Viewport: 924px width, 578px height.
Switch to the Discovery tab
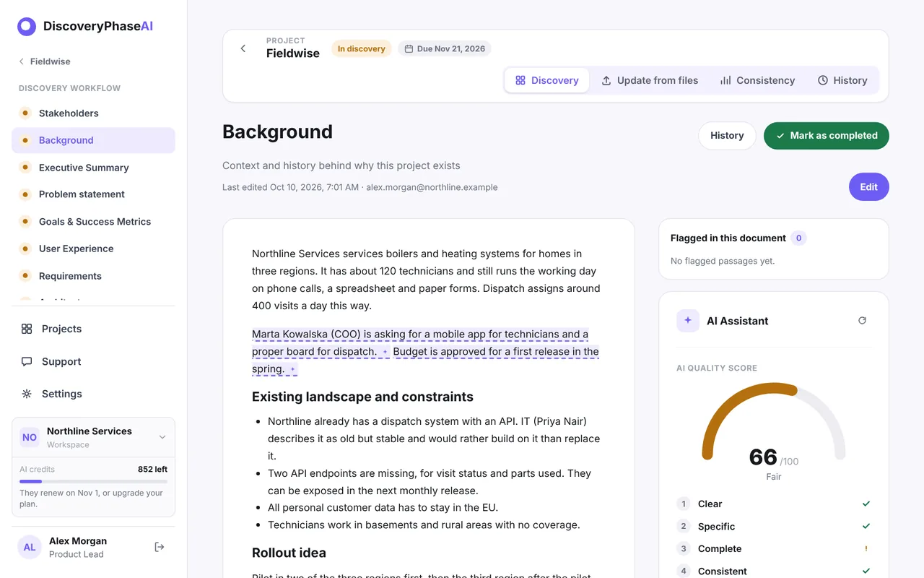(x=547, y=80)
